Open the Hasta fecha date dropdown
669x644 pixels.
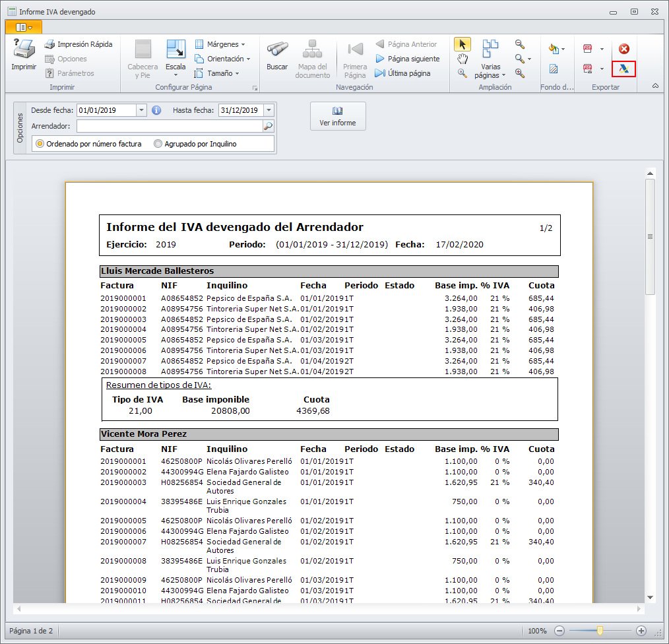click(x=269, y=110)
